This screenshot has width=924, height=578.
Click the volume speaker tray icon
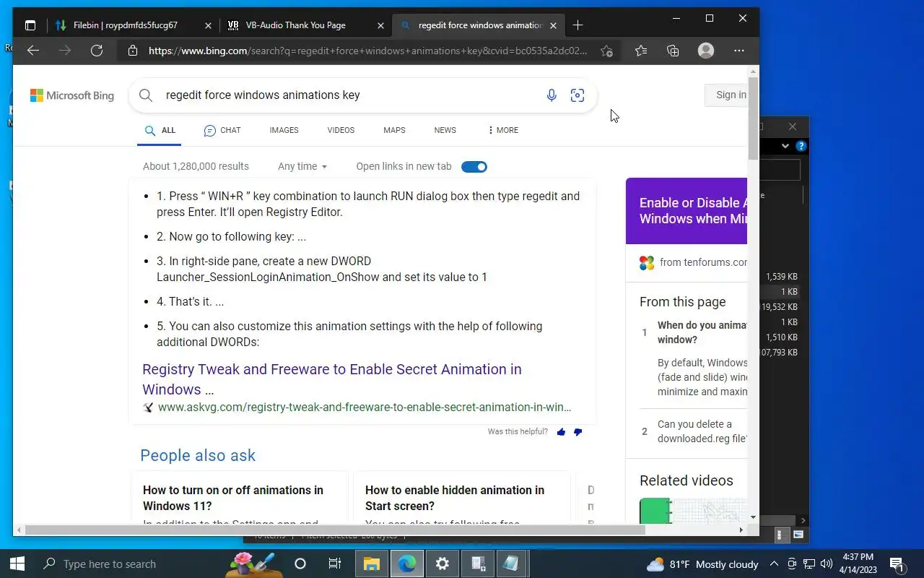click(x=827, y=564)
